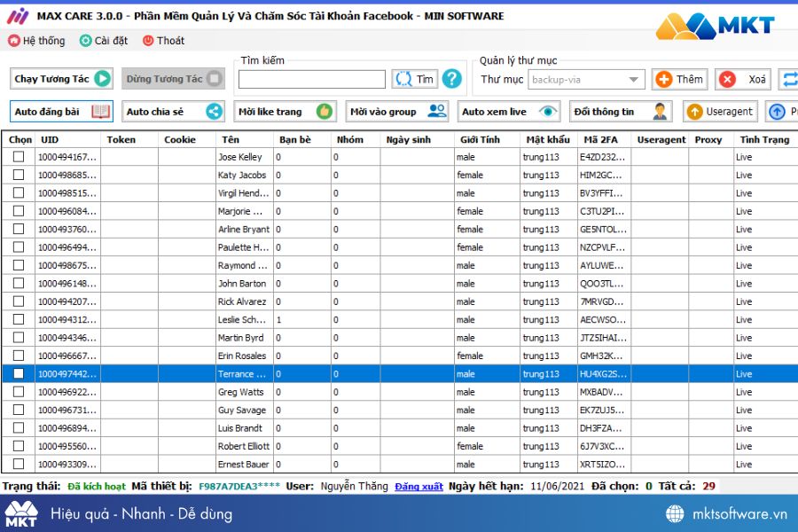Click the green play icon on Chạy Tương Tác
The height and width of the screenshot is (532, 798).
tap(102, 79)
